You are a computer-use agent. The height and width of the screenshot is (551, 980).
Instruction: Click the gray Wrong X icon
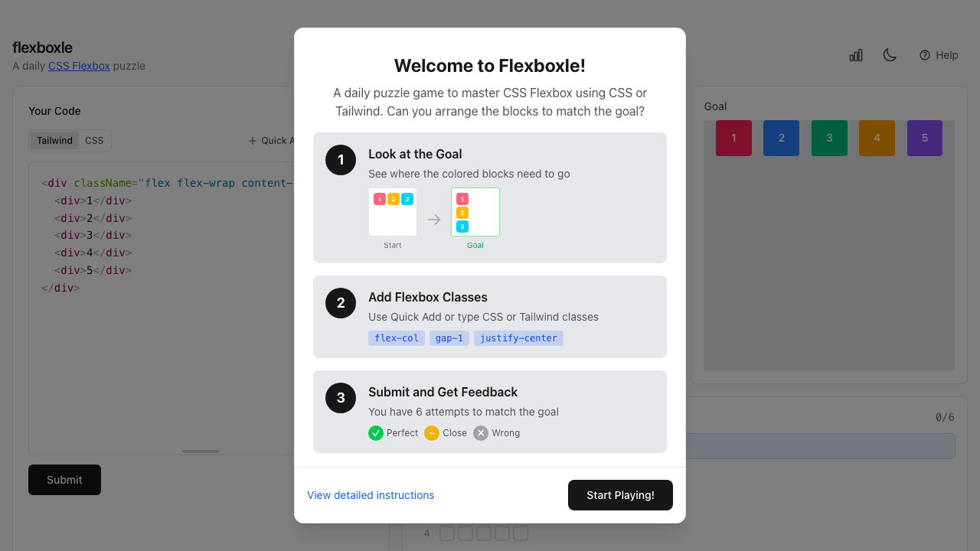(x=480, y=432)
